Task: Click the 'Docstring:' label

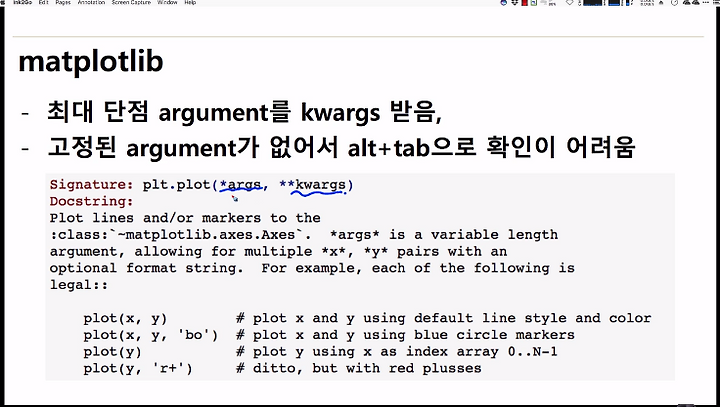Action: (91, 201)
